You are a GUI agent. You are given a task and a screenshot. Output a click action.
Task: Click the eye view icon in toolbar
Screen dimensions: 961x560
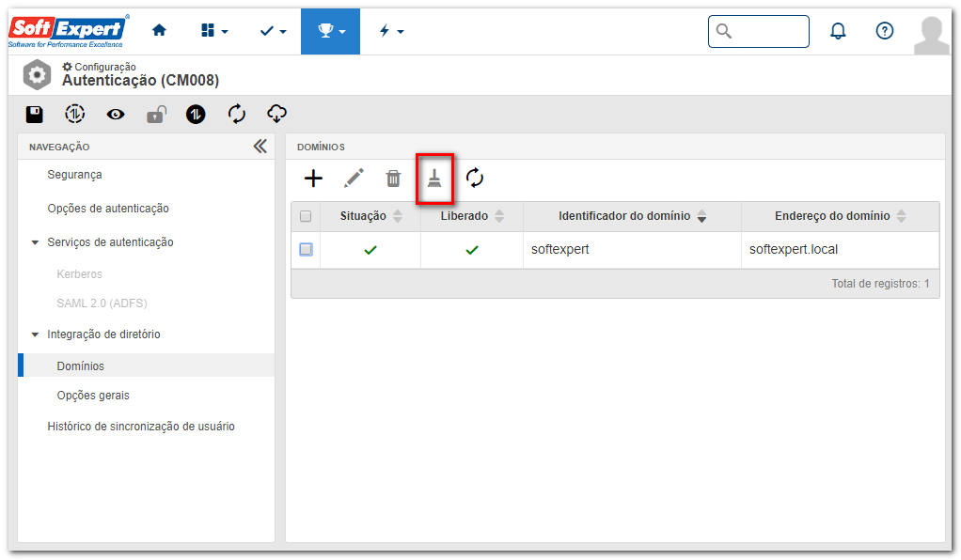click(x=116, y=114)
